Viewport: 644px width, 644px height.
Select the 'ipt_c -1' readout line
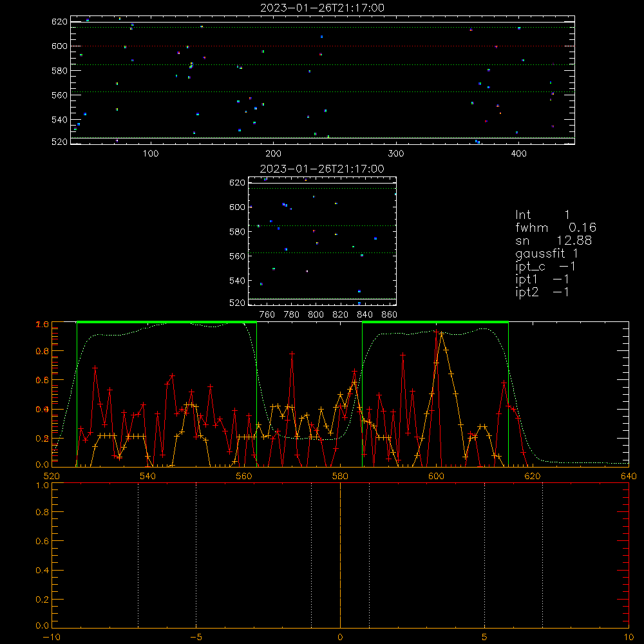[545, 267]
